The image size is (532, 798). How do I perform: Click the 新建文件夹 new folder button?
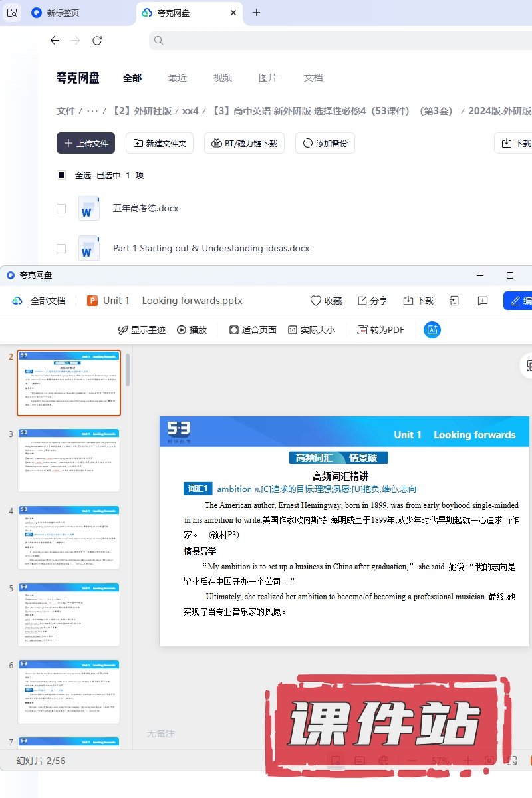point(160,143)
